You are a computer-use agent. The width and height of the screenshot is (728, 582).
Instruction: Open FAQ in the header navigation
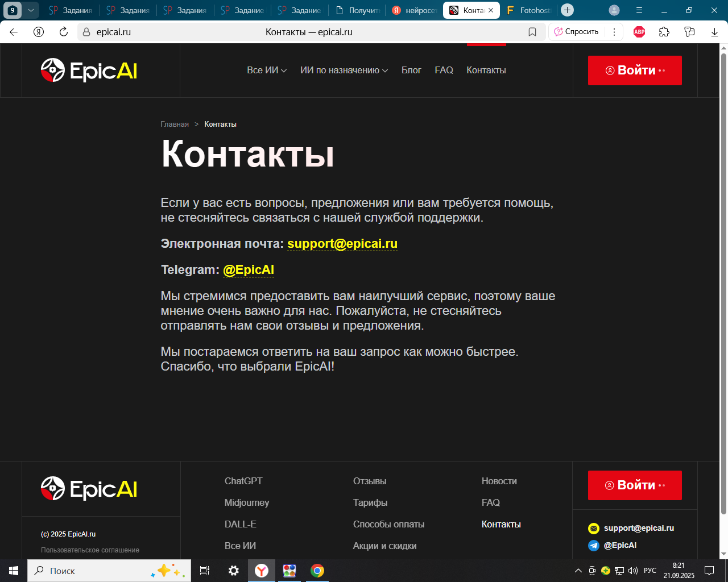444,70
